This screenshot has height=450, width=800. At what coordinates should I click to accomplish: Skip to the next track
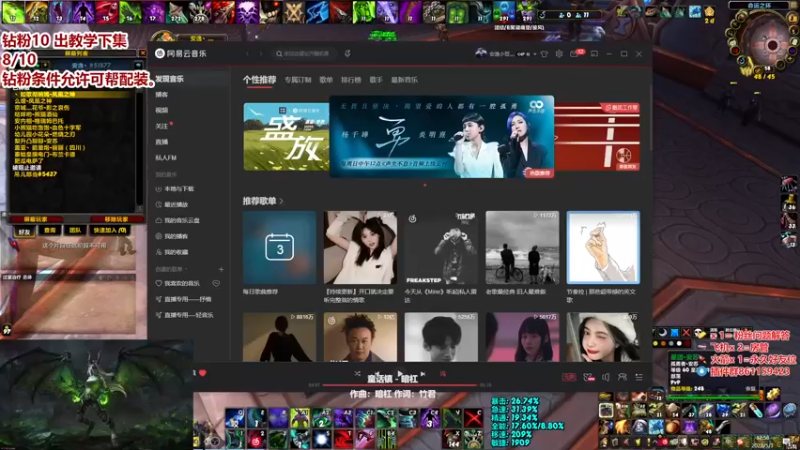pyautogui.click(x=423, y=374)
